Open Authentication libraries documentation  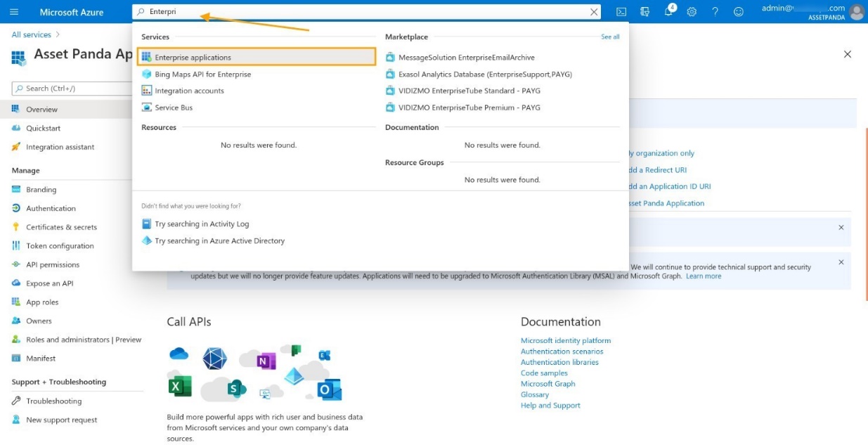coord(559,362)
